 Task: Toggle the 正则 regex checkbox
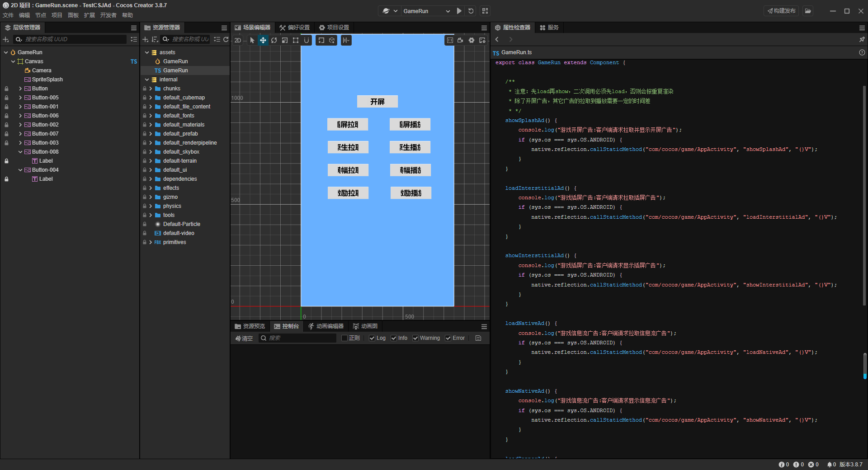[344, 338]
